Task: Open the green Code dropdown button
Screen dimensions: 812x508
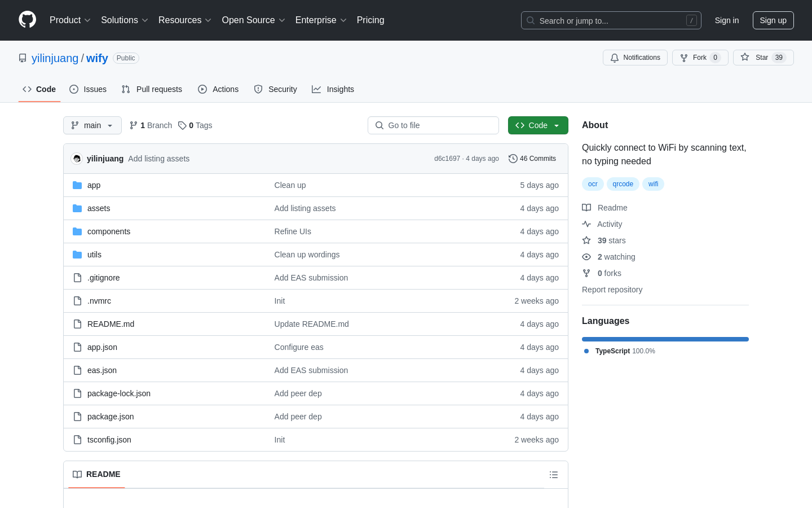Action: point(538,125)
